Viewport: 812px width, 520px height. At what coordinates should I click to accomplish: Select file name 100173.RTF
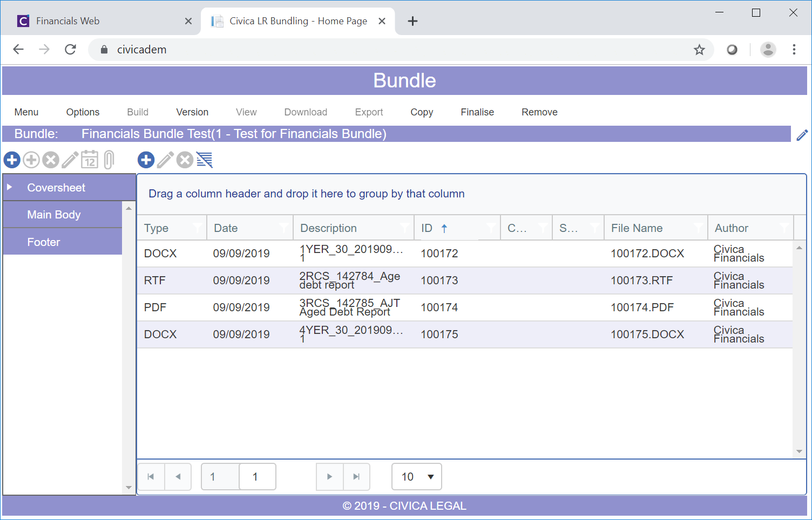click(642, 280)
